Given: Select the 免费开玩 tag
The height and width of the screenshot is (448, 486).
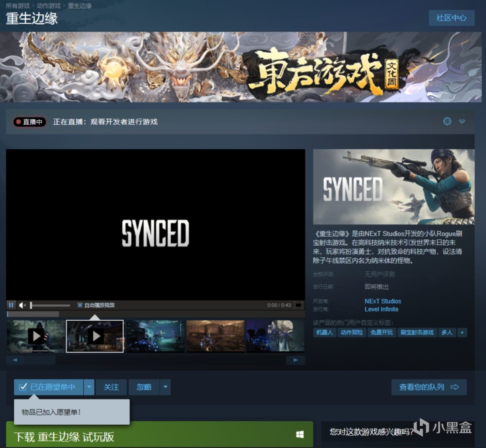Looking at the screenshot, I should pos(382,333).
